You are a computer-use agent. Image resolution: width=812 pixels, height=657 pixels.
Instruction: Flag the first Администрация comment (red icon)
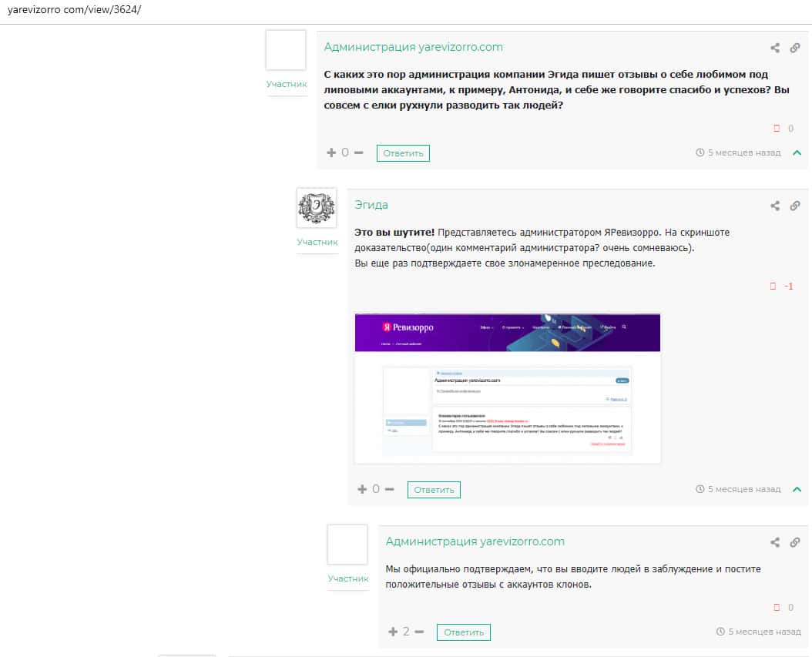pyautogui.click(x=777, y=129)
